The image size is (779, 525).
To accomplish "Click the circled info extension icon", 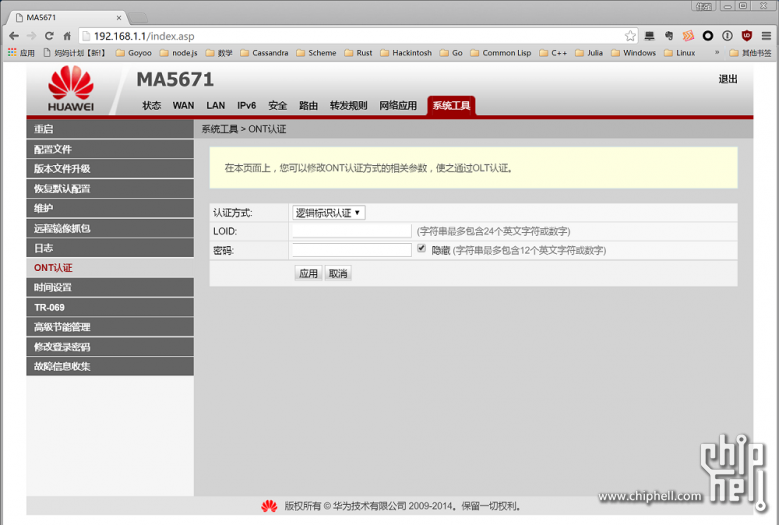I will click(727, 36).
